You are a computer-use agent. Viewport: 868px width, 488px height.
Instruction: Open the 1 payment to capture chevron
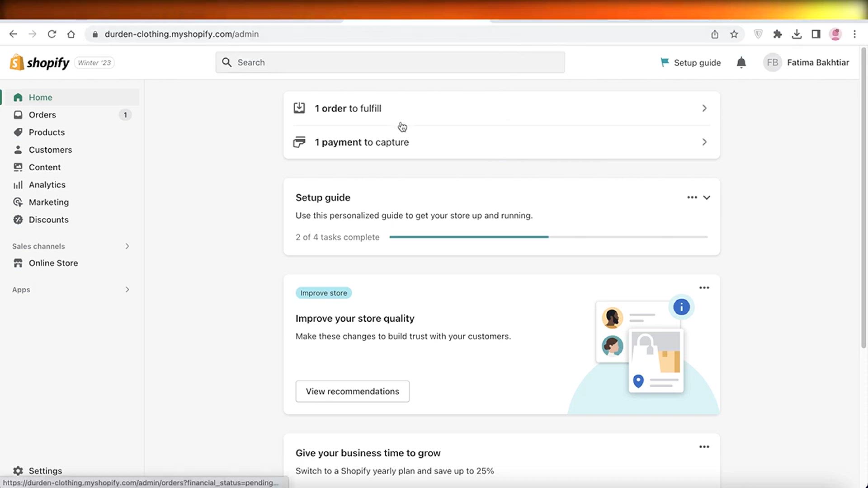pyautogui.click(x=704, y=142)
